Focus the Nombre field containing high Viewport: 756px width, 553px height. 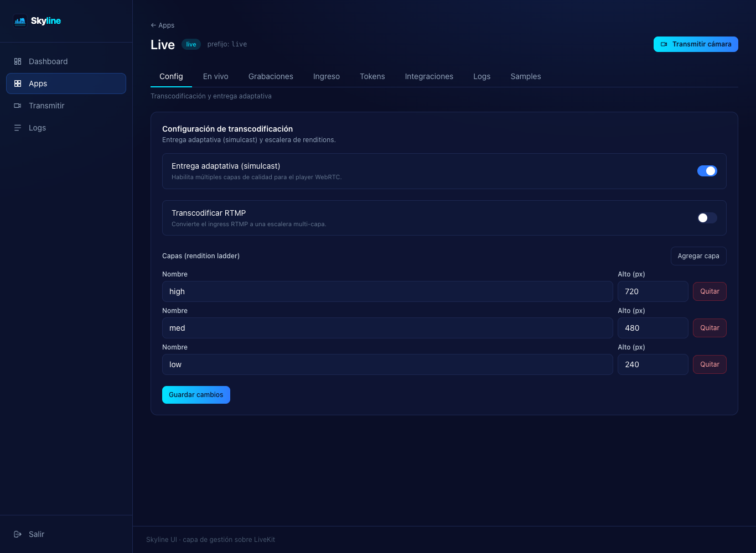click(387, 291)
